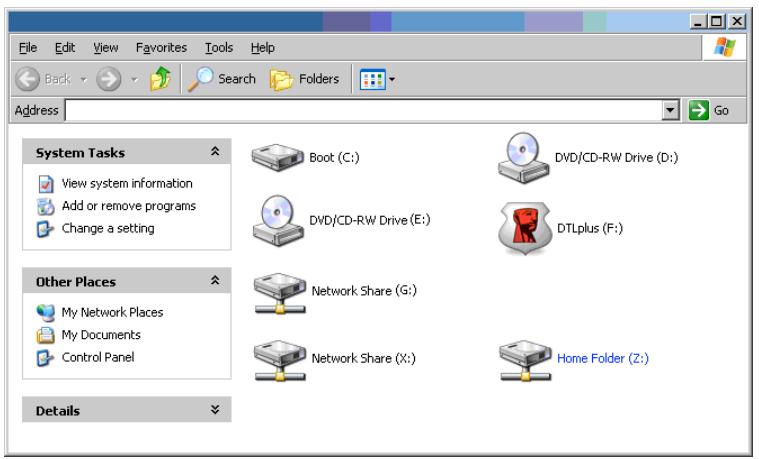Click the Change a setting link

[108, 229]
